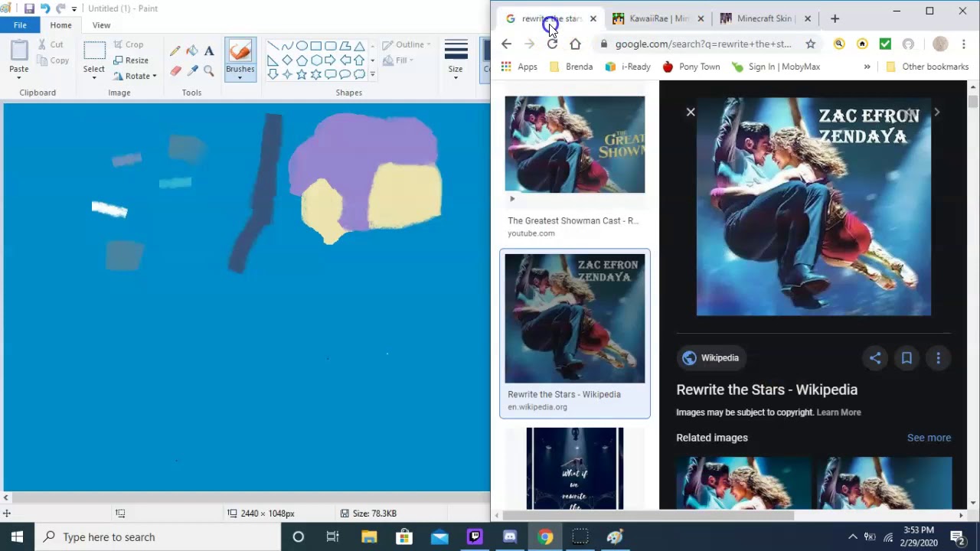Bookmark this page with the star icon
The width and height of the screenshot is (980, 551).
point(811,44)
